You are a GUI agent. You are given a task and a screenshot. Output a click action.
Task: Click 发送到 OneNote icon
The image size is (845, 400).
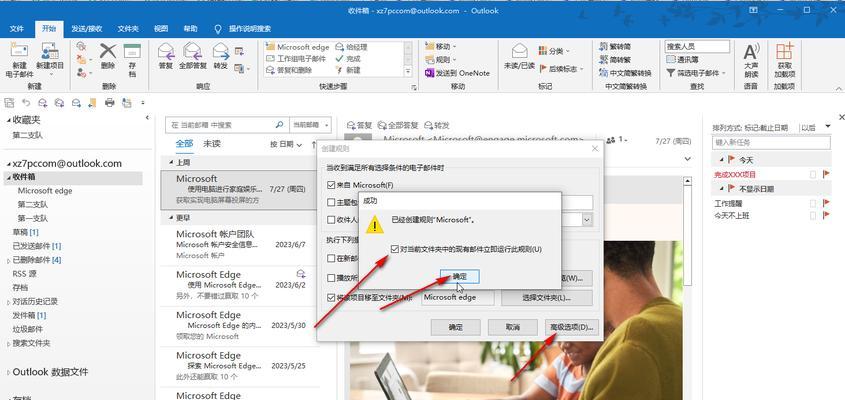pyautogui.click(x=430, y=73)
